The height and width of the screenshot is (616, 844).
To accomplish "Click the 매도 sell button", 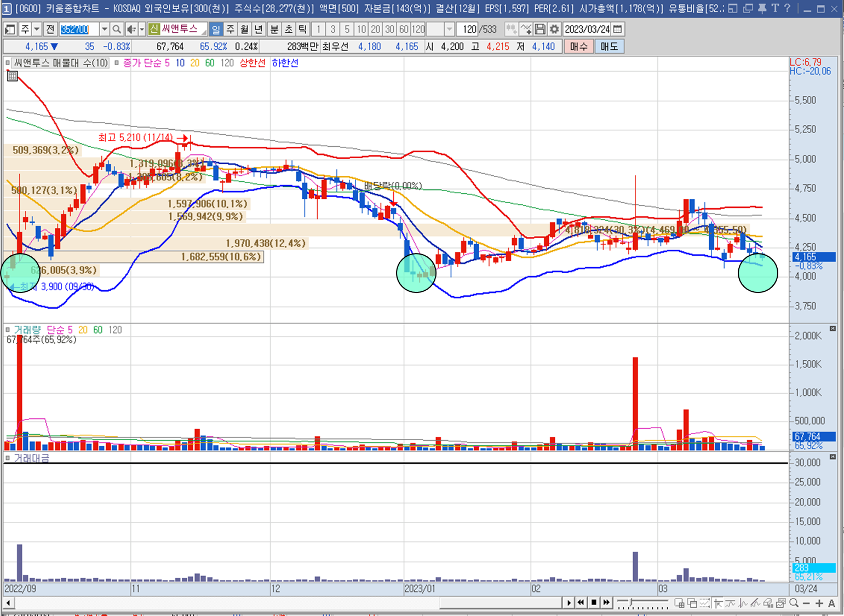I will pos(609,47).
